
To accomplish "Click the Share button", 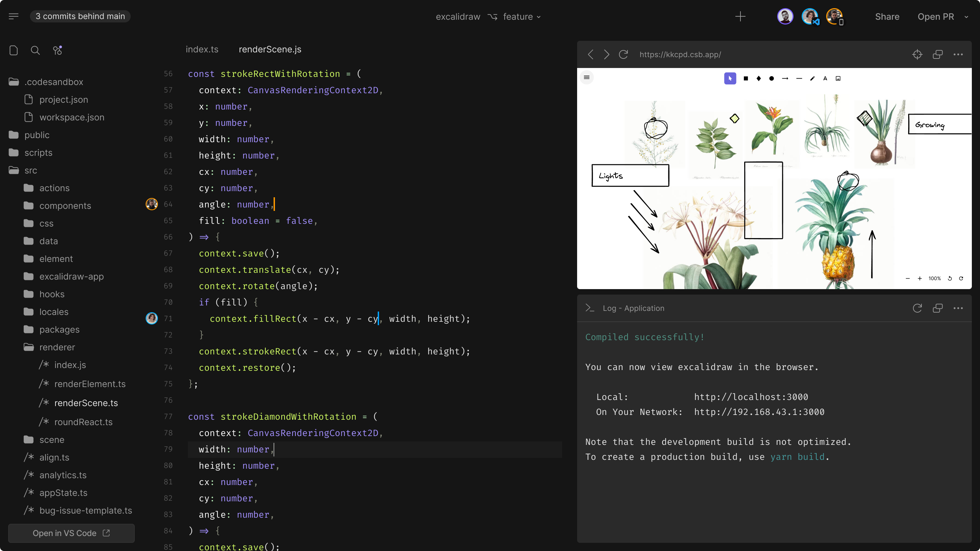I will coord(887,17).
